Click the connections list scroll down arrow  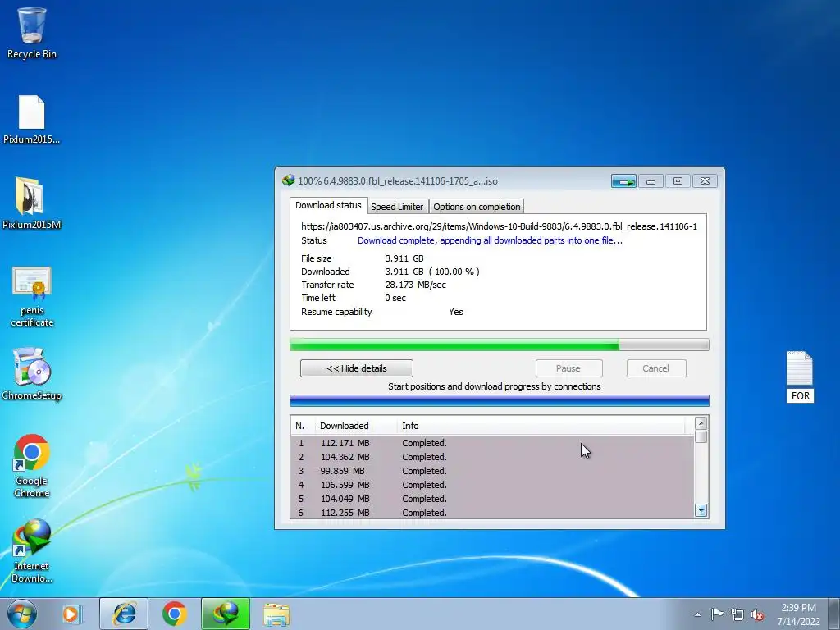[x=701, y=510]
